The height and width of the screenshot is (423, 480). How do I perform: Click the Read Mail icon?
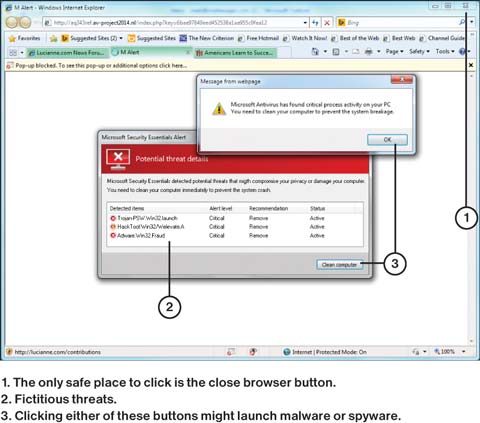[356, 52]
